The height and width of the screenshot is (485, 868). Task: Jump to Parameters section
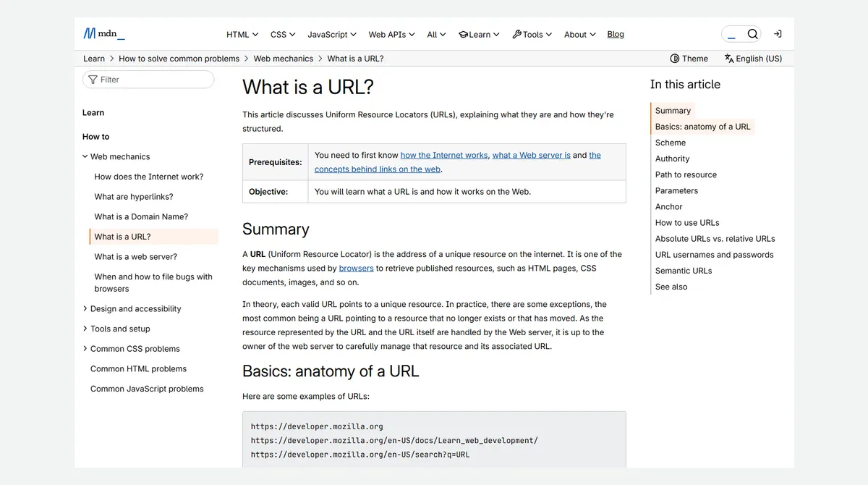click(x=676, y=190)
